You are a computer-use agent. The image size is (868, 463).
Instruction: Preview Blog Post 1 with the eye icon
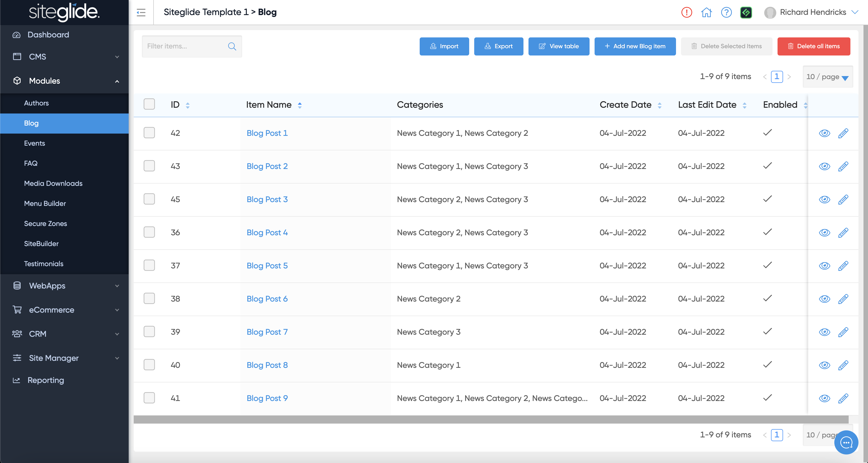(x=824, y=133)
